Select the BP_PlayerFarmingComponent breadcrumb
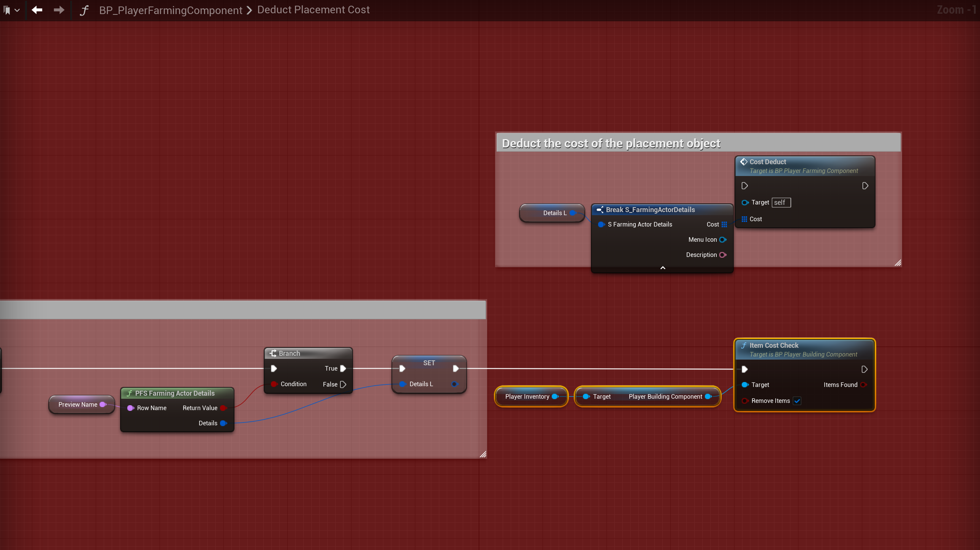The image size is (980, 550). (171, 10)
